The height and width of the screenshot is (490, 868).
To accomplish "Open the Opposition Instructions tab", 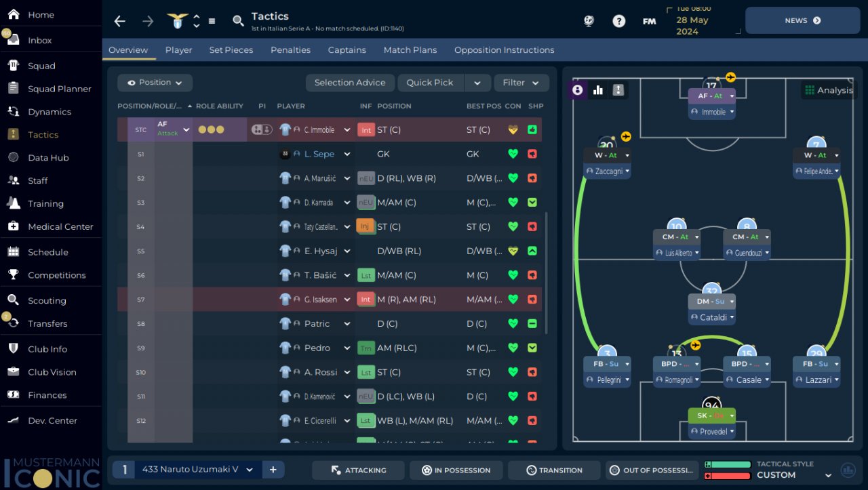I will 505,50.
